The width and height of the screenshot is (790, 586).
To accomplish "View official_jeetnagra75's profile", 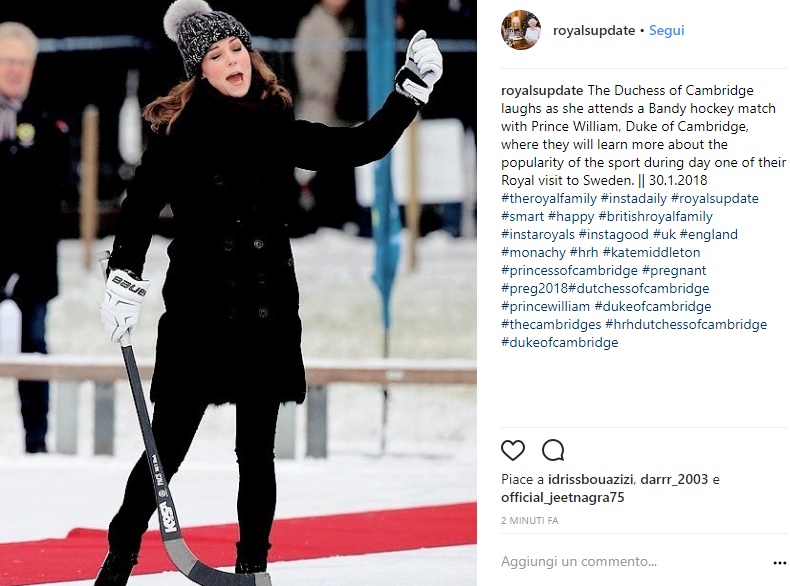I will (x=562, y=497).
